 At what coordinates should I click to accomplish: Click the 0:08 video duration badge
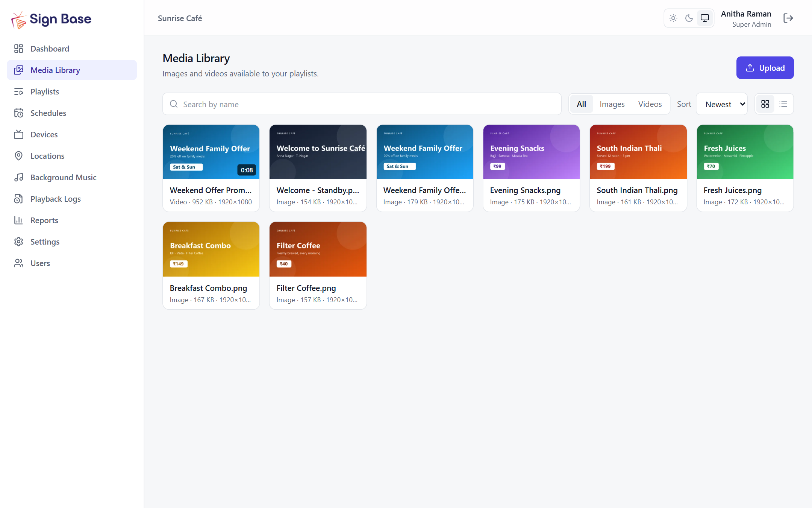click(x=247, y=170)
